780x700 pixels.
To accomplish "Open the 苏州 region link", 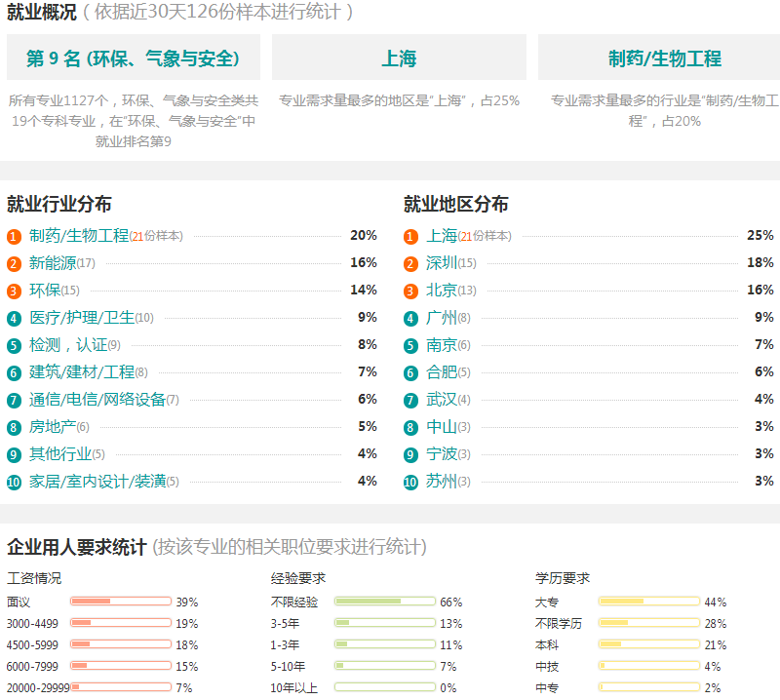I will [x=442, y=482].
